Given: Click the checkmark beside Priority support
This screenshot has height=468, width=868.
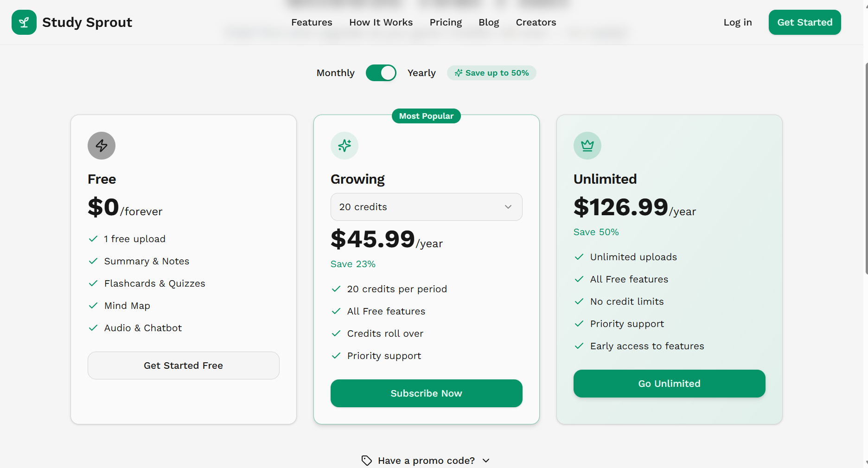Looking at the screenshot, I should 336,356.
